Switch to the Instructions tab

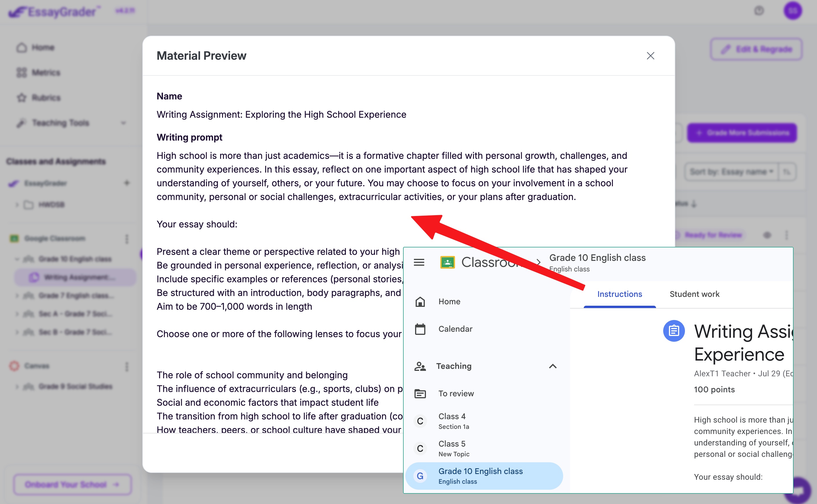coord(619,294)
